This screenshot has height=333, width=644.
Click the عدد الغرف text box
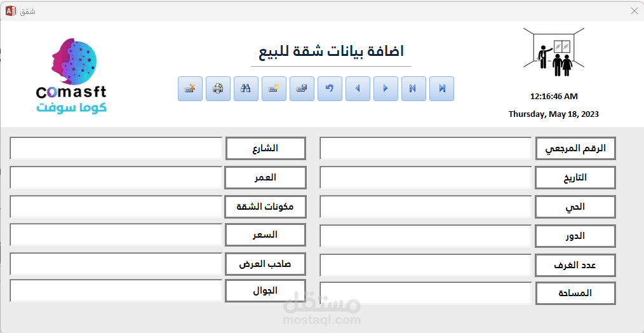(x=426, y=265)
